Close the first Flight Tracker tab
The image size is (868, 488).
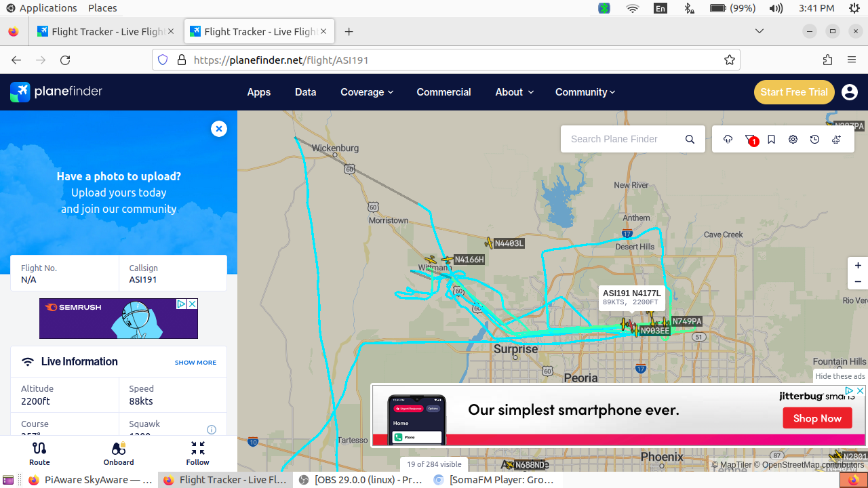171,31
